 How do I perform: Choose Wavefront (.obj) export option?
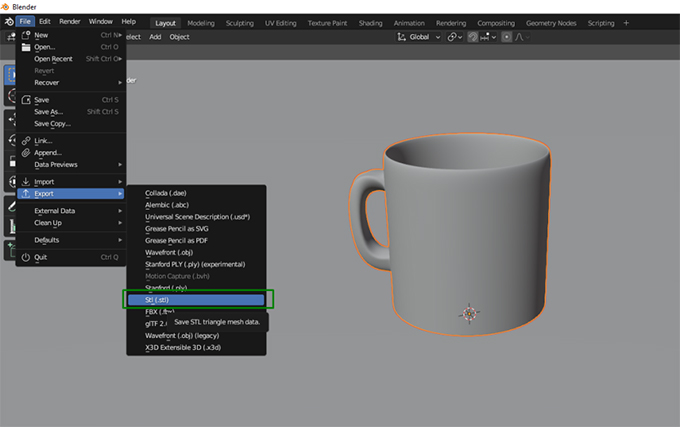[x=169, y=252]
